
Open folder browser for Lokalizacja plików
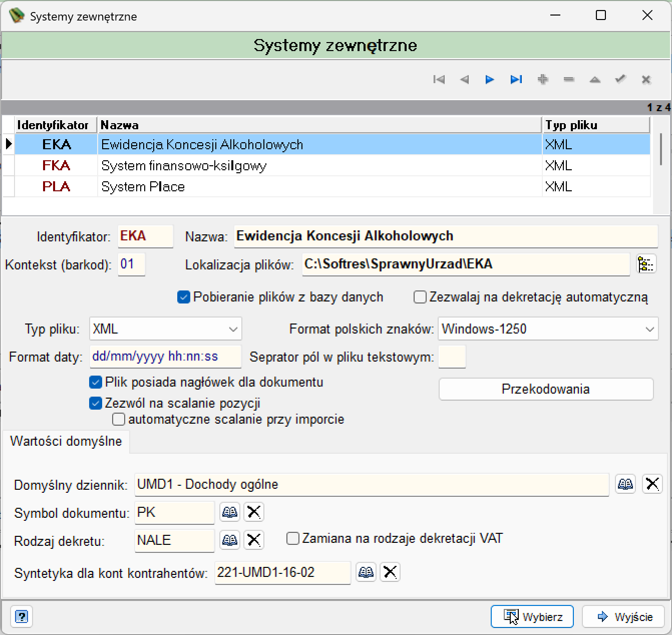pyautogui.click(x=646, y=264)
